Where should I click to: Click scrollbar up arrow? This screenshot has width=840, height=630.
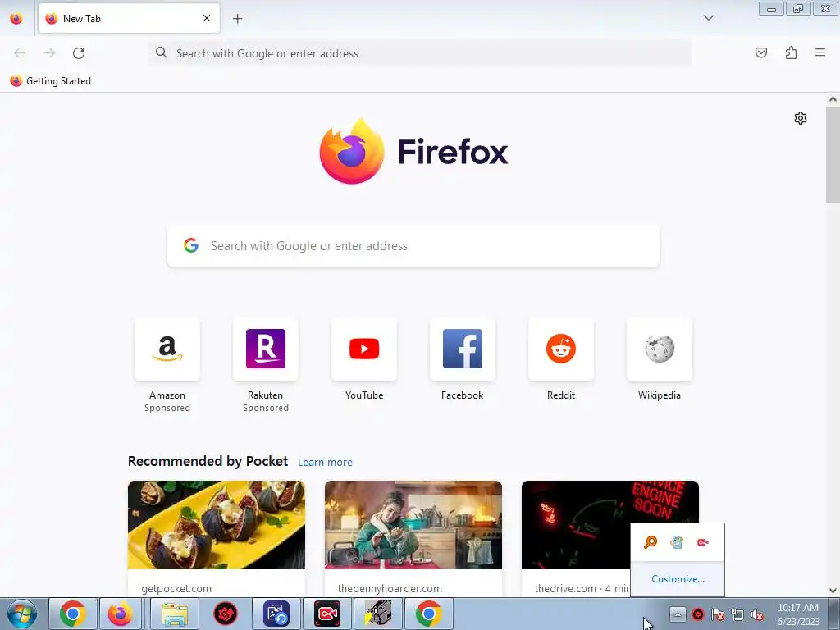833,99
